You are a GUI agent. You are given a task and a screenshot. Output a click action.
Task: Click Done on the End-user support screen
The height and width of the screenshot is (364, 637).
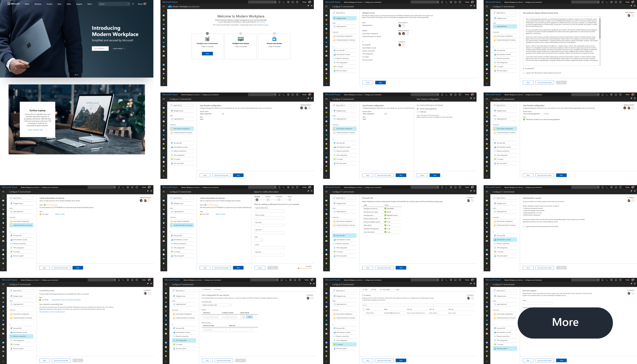point(561,360)
